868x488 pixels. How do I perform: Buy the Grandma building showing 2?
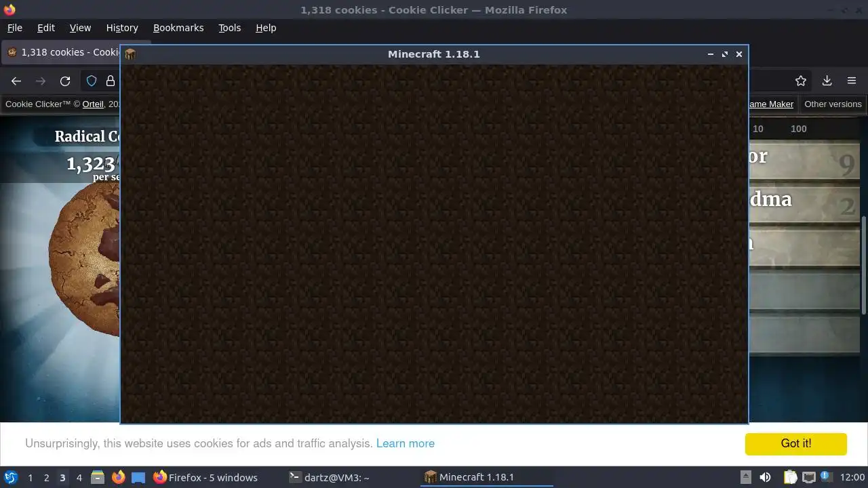[x=804, y=204]
